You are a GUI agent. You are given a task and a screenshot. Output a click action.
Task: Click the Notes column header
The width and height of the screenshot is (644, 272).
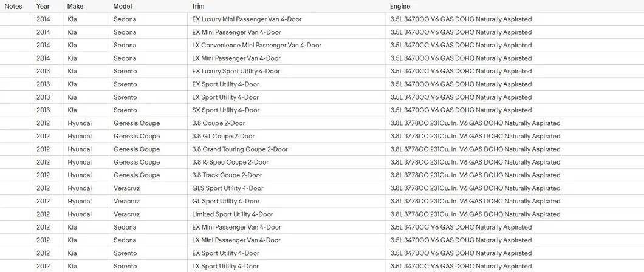pyautogui.click(x=13, y=6)
